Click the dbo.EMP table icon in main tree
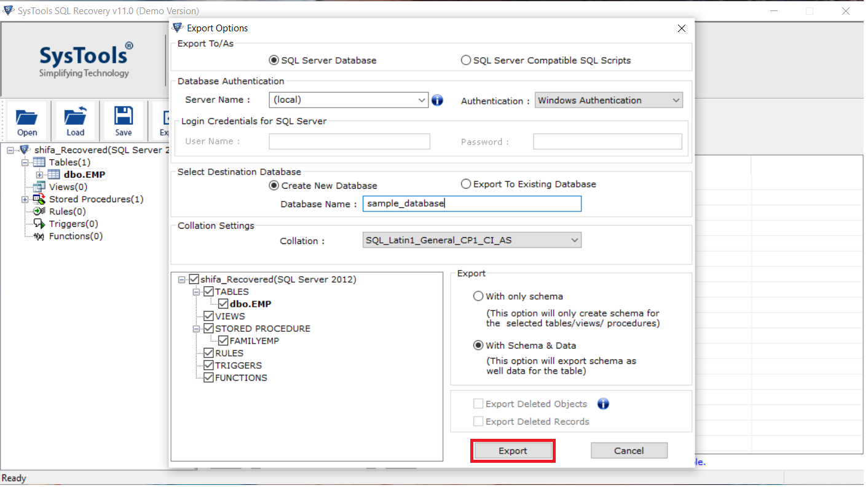This screenshot has width=868, height=488. click(54, 175)
